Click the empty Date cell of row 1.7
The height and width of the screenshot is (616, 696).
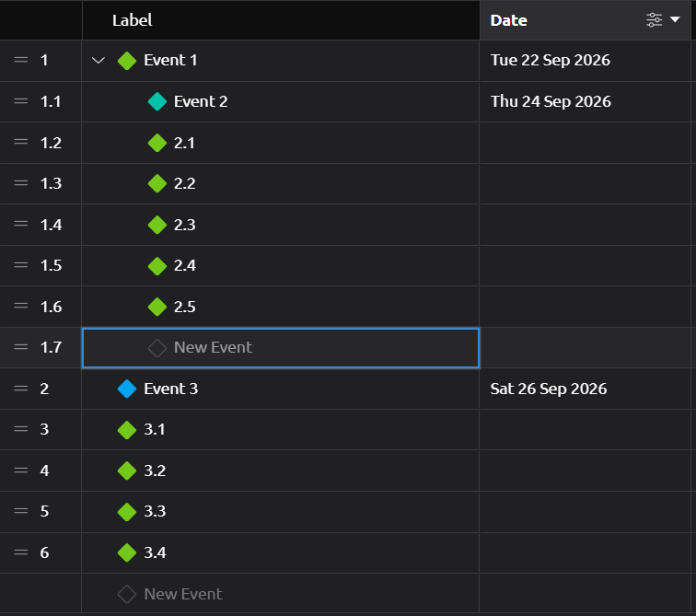click(585, 347)
